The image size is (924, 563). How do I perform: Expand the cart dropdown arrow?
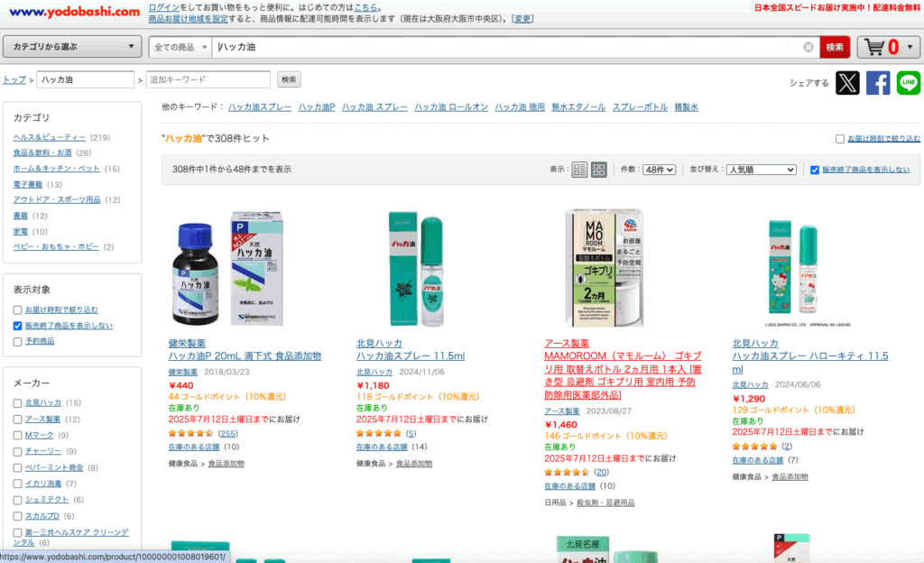(910, 47)
